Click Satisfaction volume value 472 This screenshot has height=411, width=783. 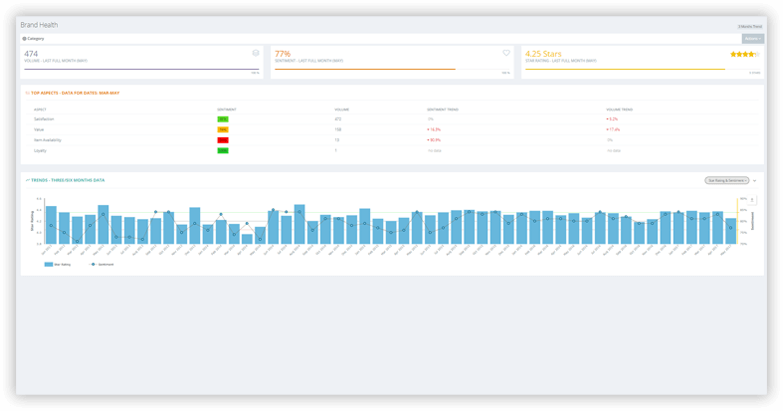[x=338, y=119]
